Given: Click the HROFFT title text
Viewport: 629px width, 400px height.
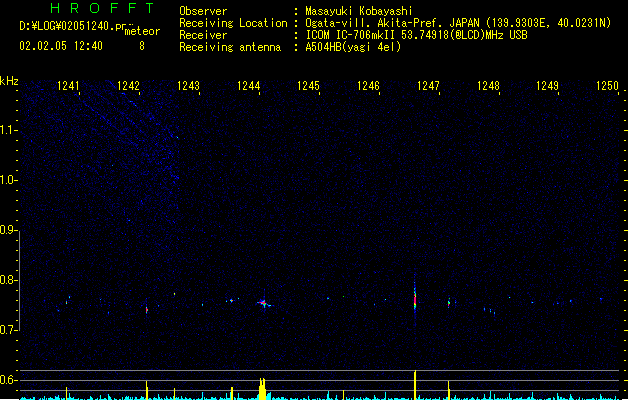Looking at the screenshot, I should [103, 8].
